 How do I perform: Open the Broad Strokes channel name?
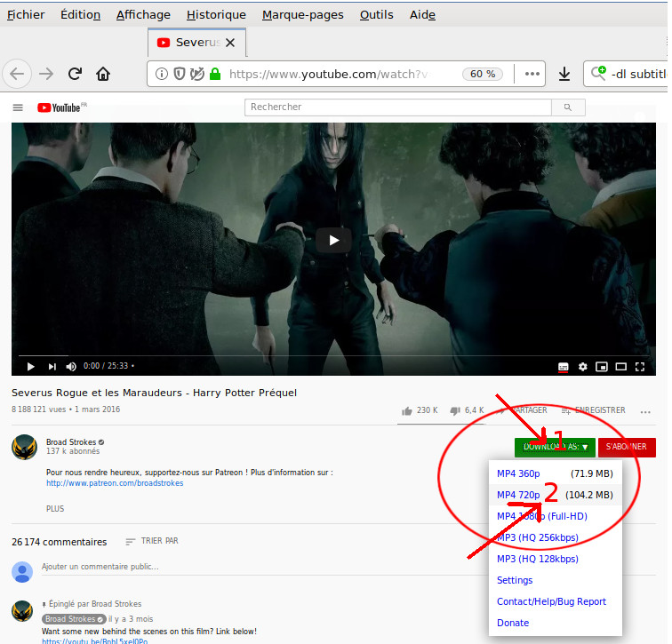tap(71, 441)
